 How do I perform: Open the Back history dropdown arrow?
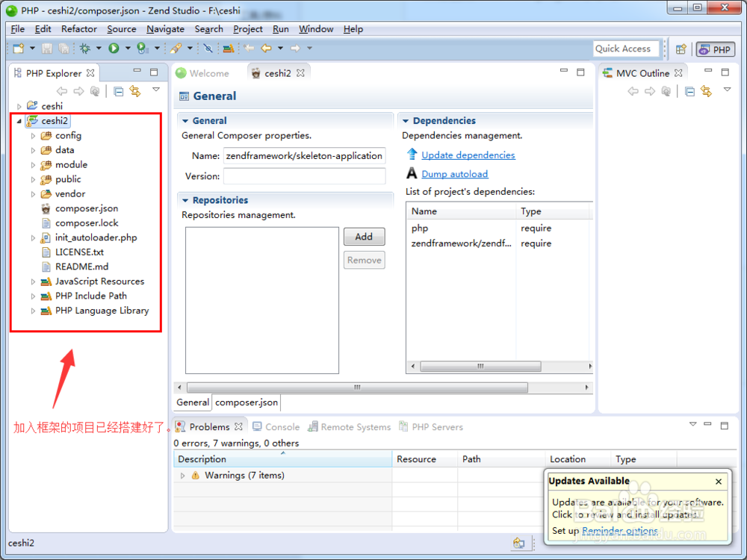coord(280,48)
